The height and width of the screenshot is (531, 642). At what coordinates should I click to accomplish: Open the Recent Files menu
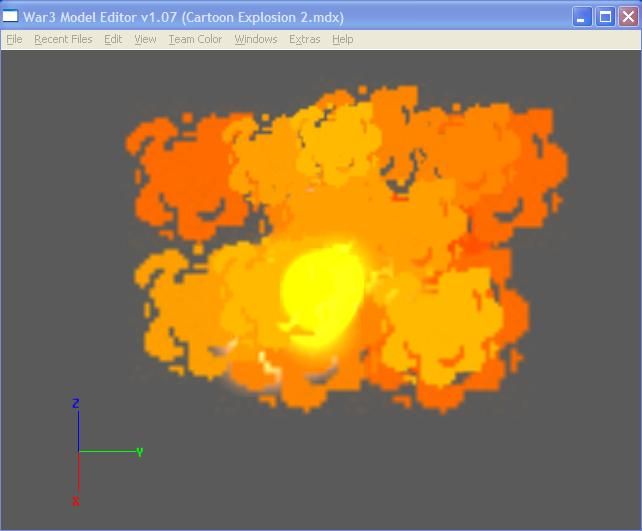click(63, 39)
